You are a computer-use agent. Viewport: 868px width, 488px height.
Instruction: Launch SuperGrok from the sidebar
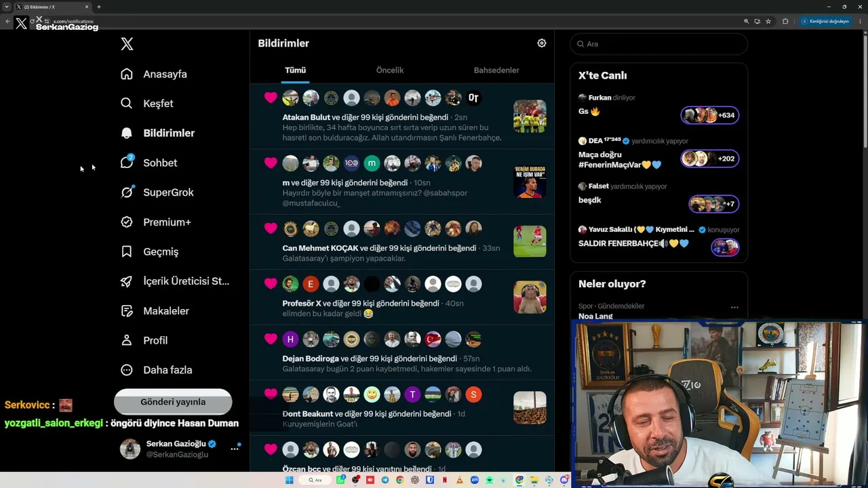pos(157,192)
